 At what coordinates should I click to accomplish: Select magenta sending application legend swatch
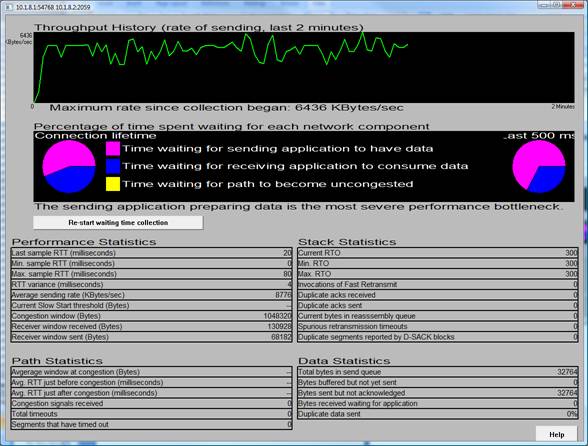click(113, 149)
